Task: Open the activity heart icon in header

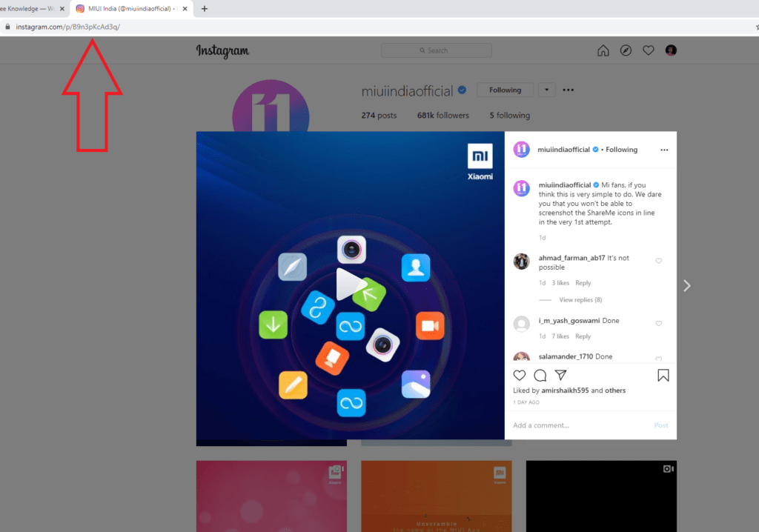Action: pos(648,50)
